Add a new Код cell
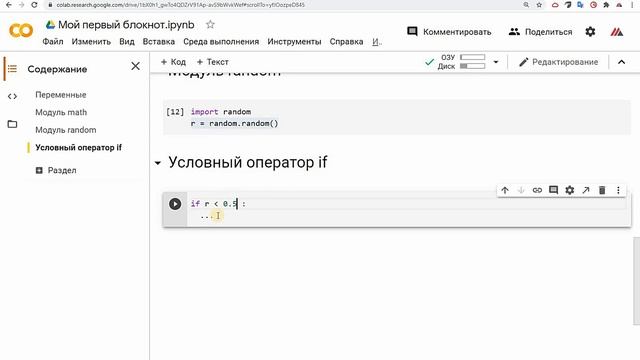Viewport: 640px width, 360px height. [173, 62]
